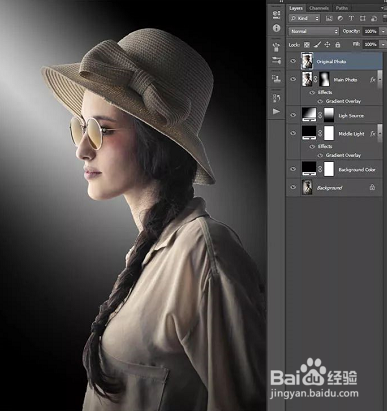Click the Ligh Source layer mask thumbnail
Image resolution: width=387 pixels, height=411 pixels.
click(329, 115)
